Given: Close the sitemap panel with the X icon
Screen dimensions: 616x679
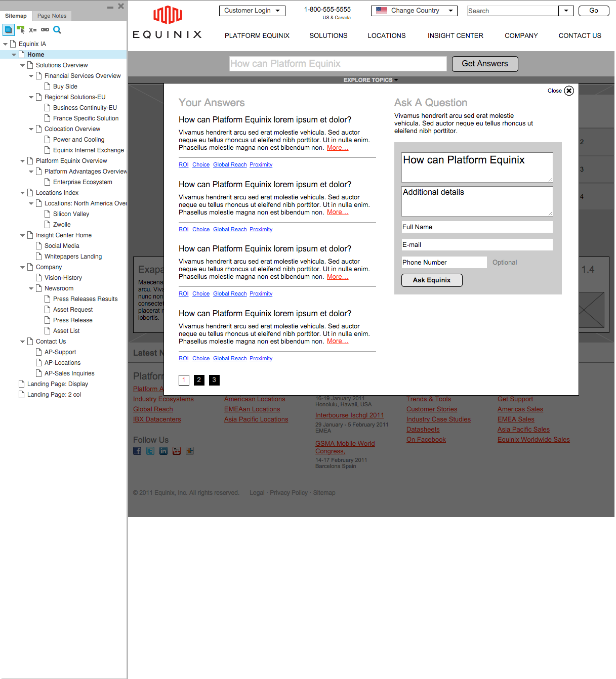Looking at the screenshot, I should coord(121,6).
